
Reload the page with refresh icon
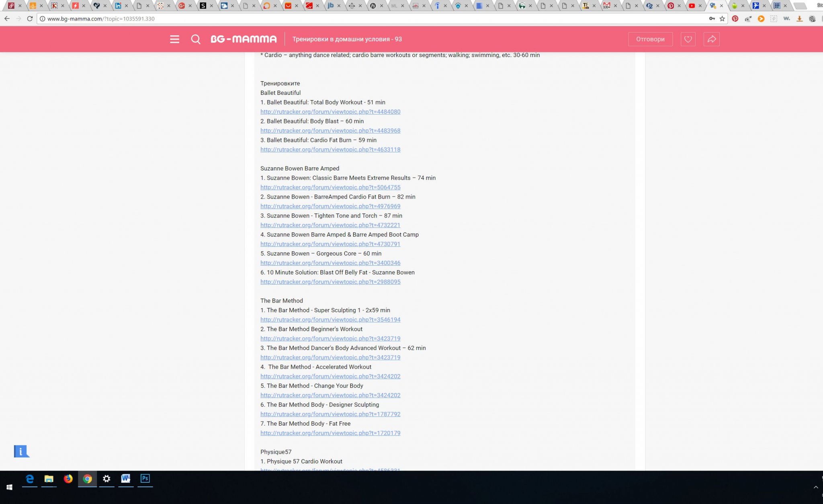click(x=30, y=18)
